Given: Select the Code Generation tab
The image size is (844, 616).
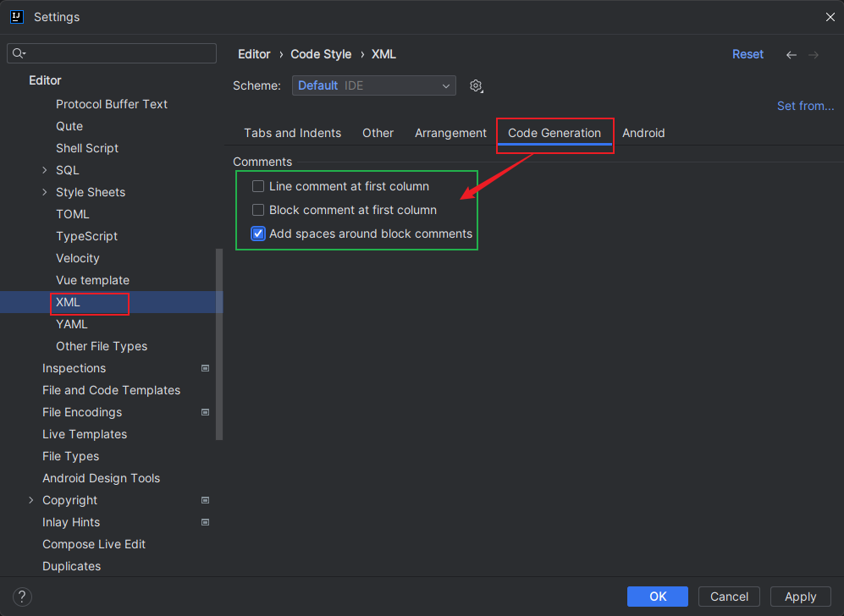Looking at the screenshot, I should point(554,133).
